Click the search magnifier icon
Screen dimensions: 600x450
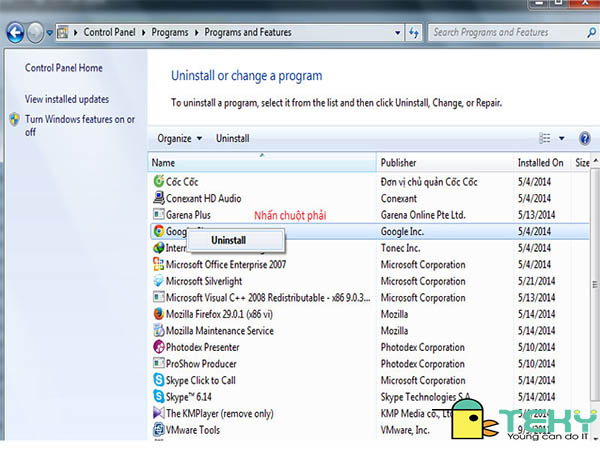click(x=591, y=33)
